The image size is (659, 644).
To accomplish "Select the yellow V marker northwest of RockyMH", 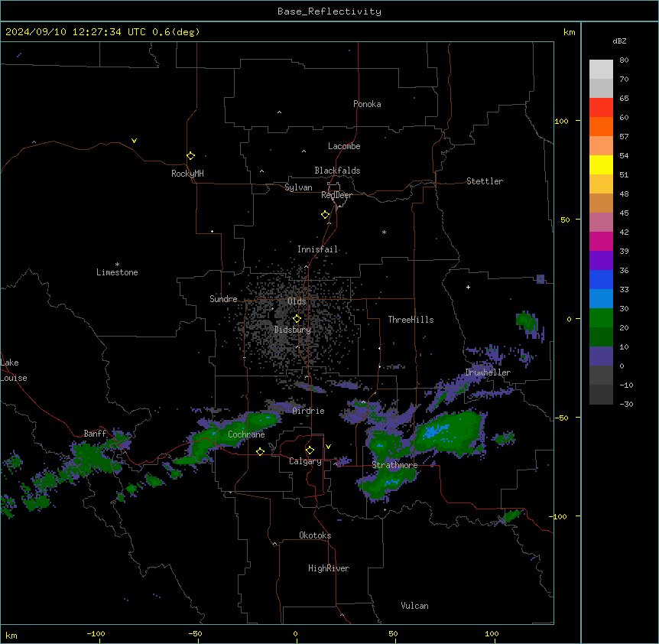I will pyautogui.click(x=134, y=141).
